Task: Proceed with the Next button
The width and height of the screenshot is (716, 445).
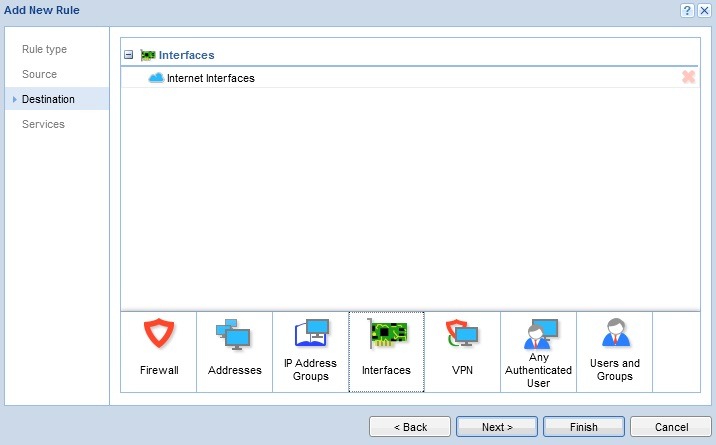Action: [x=497, y=427]
